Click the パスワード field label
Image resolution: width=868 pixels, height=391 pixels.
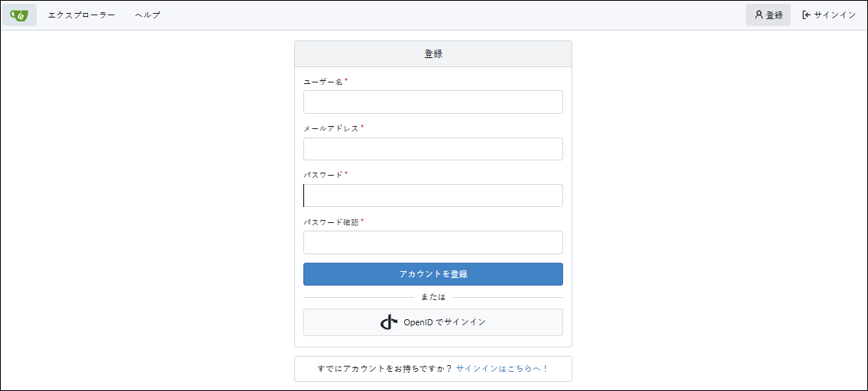point(323,175)
